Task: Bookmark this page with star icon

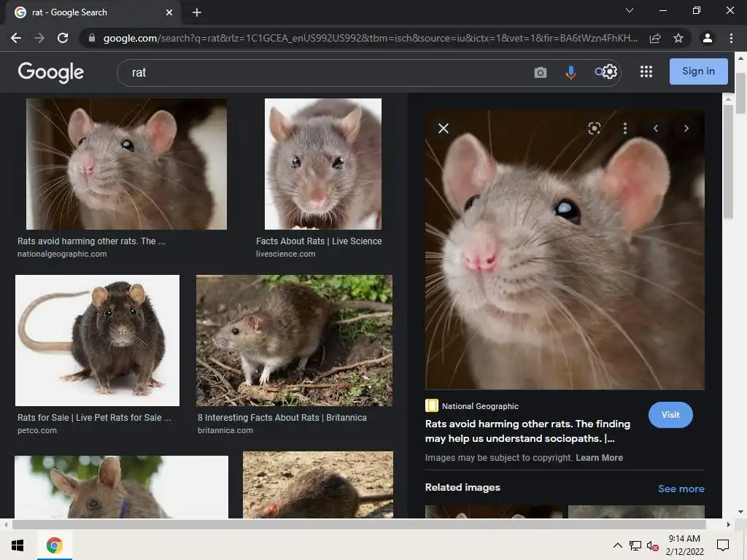Action: [678, 38]
